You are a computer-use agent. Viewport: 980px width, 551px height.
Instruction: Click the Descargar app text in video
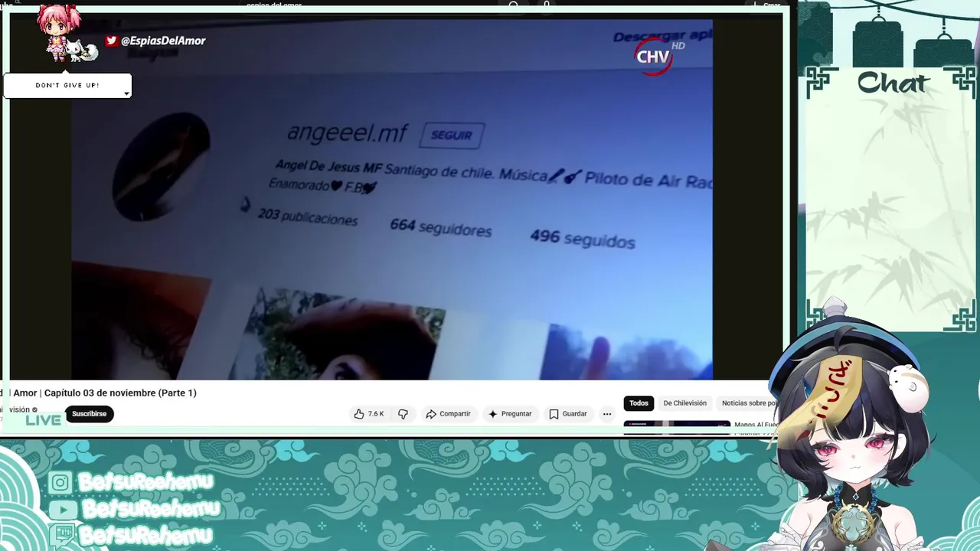pyautogui.click(x=662, y=36)
